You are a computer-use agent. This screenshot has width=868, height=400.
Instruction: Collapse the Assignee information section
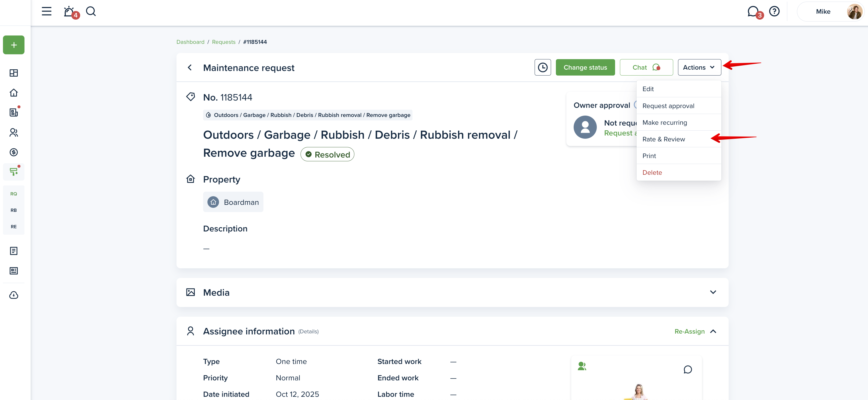coord(713,331)
